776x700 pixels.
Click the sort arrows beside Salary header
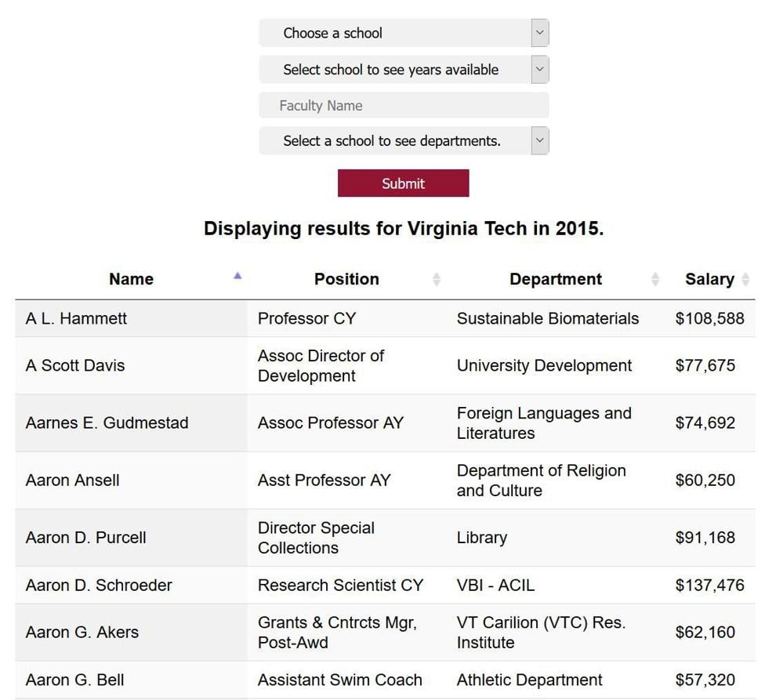744,279
